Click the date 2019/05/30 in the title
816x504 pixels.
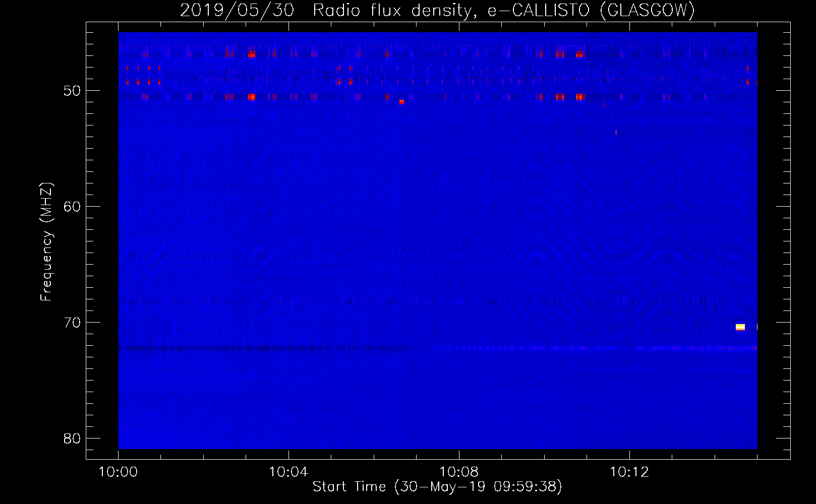click(x=237, y=10)
